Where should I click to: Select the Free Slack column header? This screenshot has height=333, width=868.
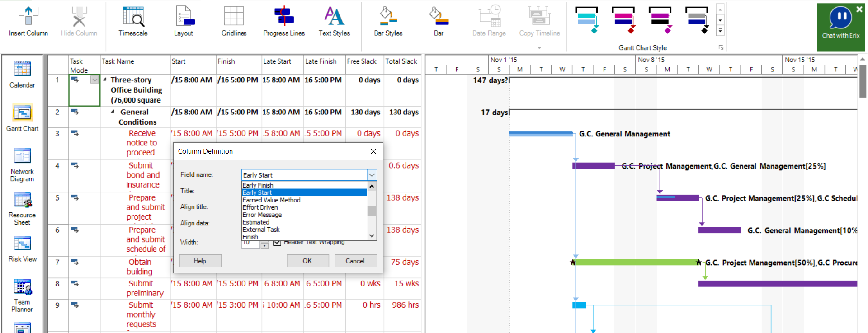364,65
